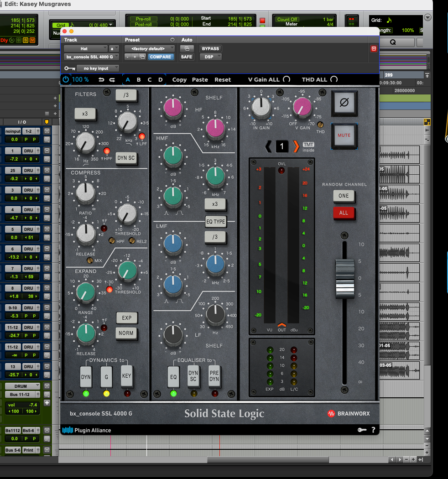Open the preset settings copy icon
This screenshot has height=479, width=448.
click(x=142, y=57)
